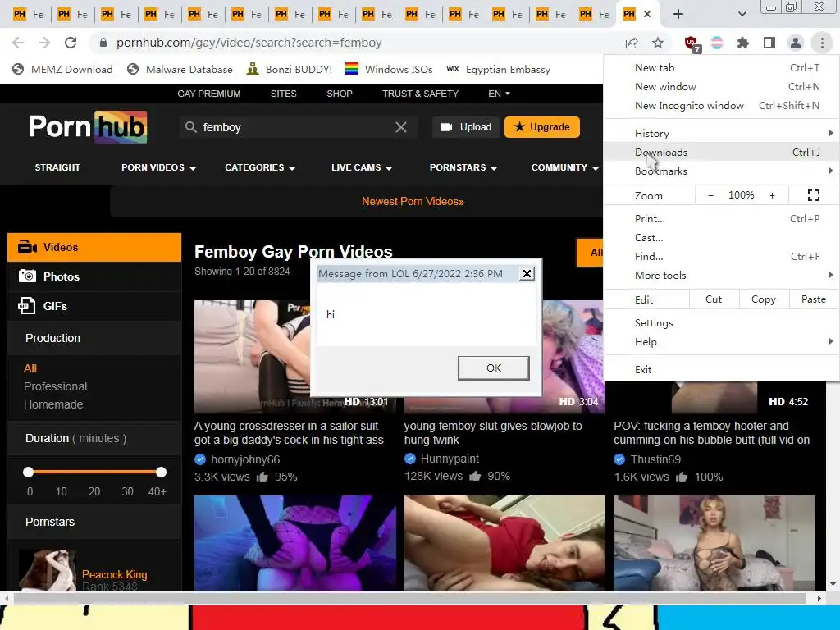Open the TRUST & SAFETY link

(421, 94)
